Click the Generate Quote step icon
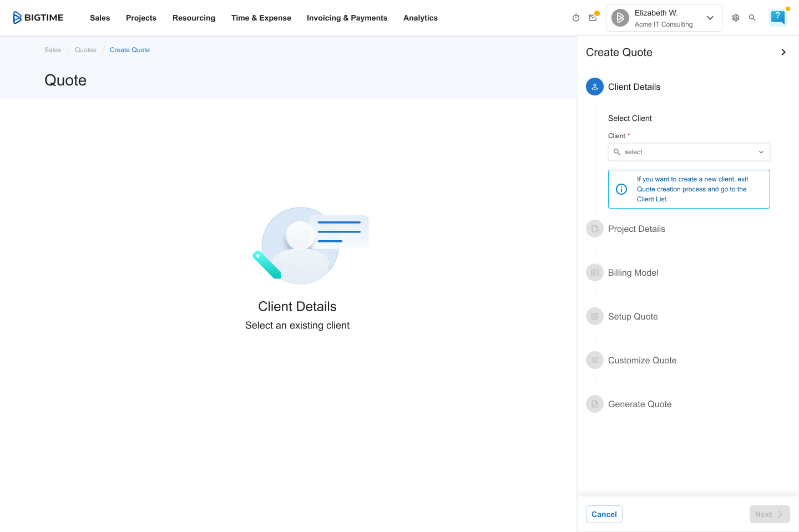Viewport: 799px width, 532px height. click(595, 404)
